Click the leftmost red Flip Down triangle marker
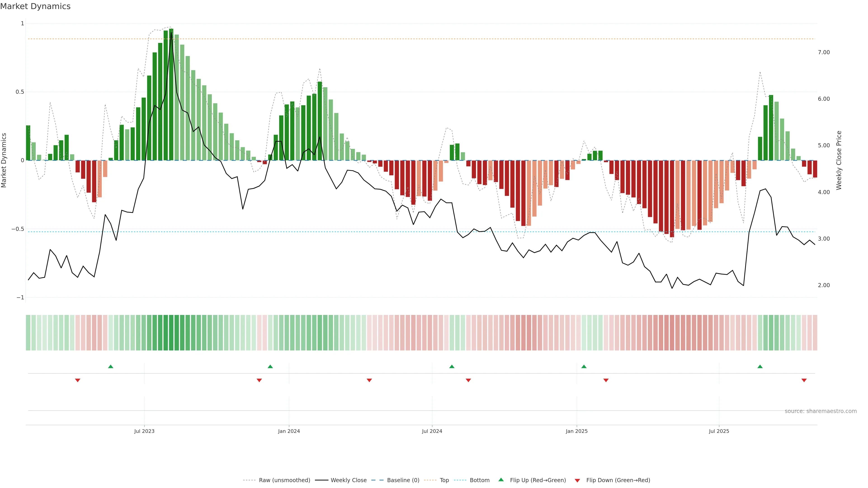 pyautogui.click(x=78, y=380)
